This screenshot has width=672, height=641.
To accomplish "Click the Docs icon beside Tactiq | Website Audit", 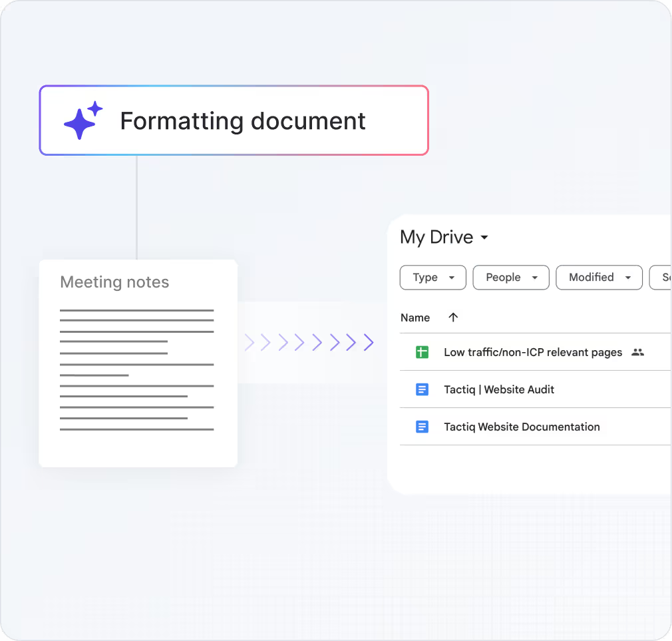I will click(x=422, y=389).
